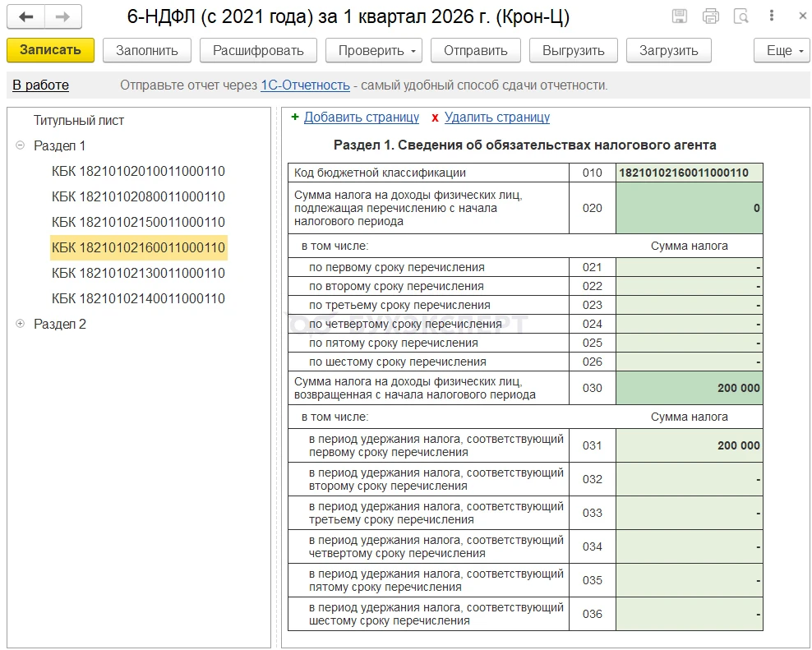Open print preview via the magnifier page icon

point(741,16)
